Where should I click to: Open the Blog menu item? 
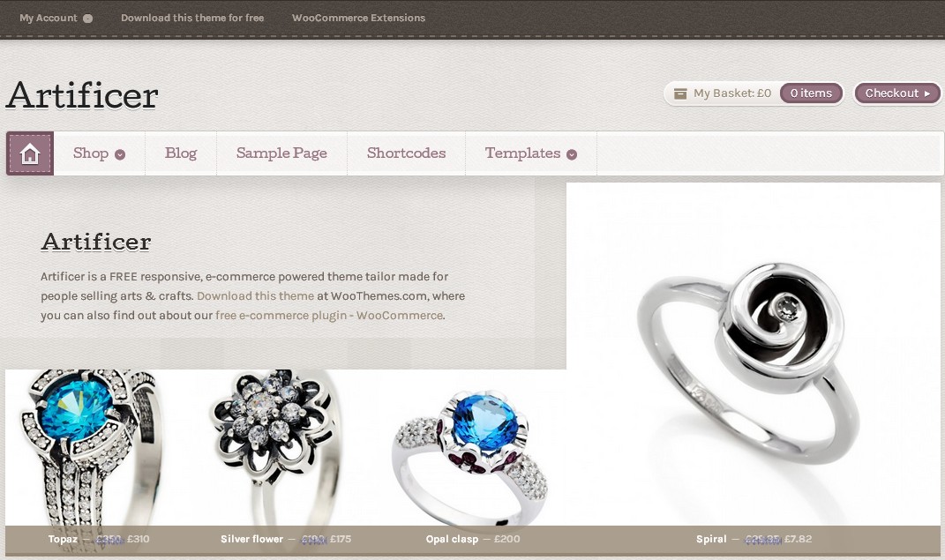(181, 153)
